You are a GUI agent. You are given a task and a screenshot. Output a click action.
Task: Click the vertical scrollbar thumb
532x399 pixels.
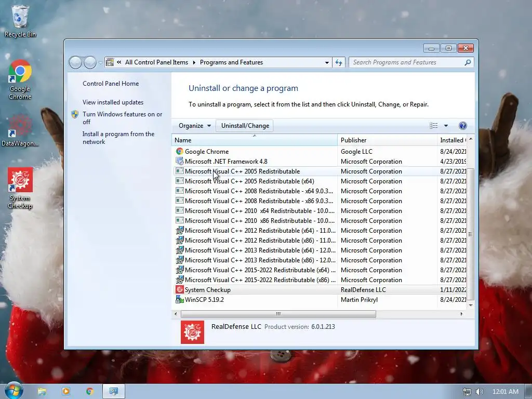tap(471, 234)
